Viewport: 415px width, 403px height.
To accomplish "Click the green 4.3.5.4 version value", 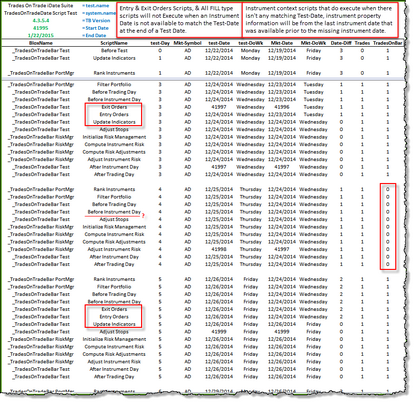I will (40, 21).
